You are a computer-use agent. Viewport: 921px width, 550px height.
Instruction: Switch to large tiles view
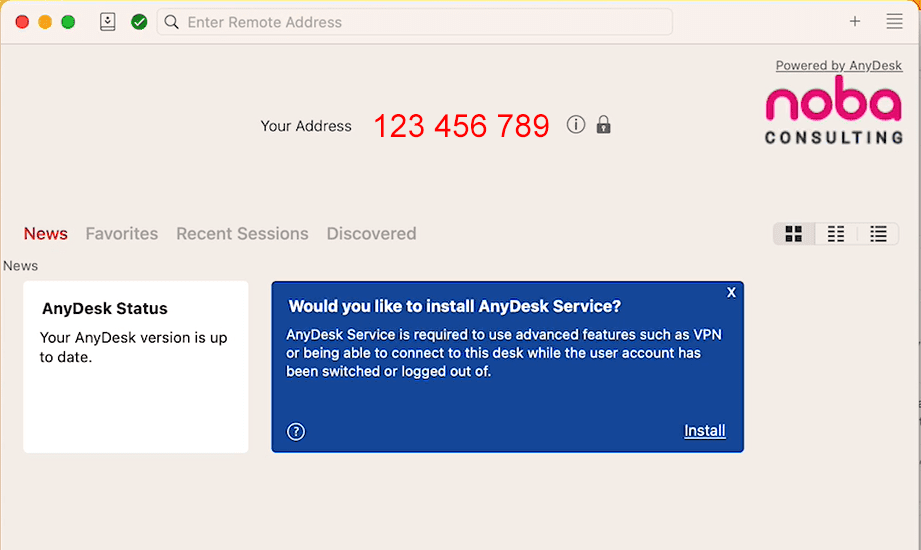794,234
